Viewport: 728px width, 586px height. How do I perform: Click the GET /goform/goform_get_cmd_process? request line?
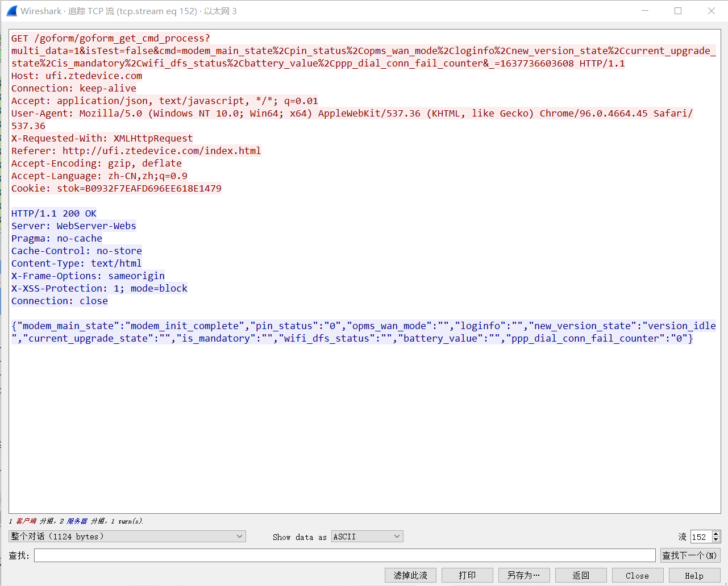[111, 38]
